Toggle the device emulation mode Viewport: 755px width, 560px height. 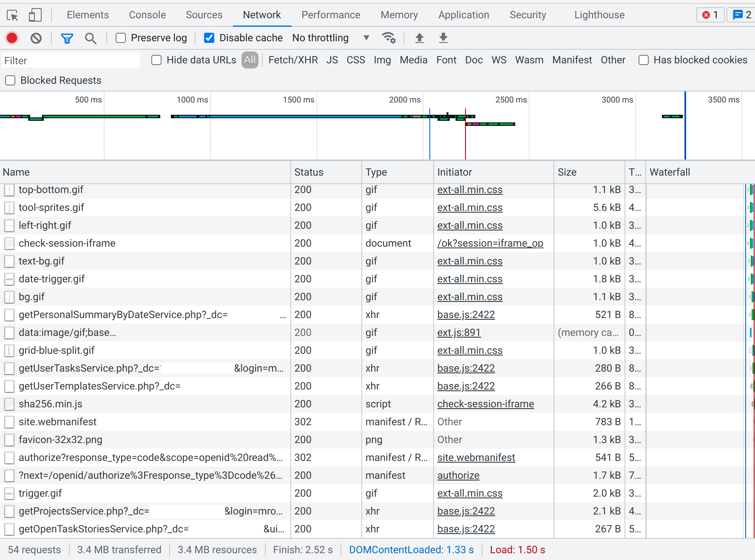click(35, 14)
